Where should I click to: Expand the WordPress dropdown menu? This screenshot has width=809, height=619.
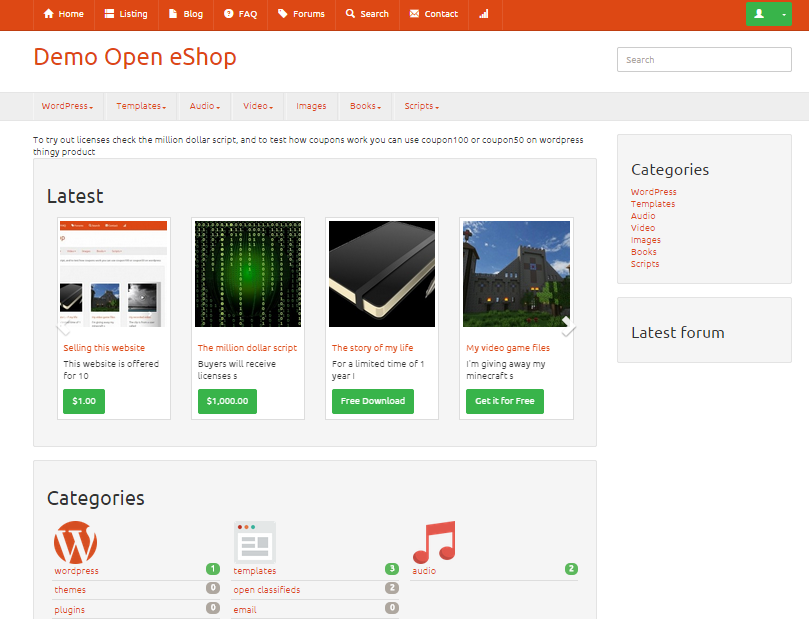67,105
